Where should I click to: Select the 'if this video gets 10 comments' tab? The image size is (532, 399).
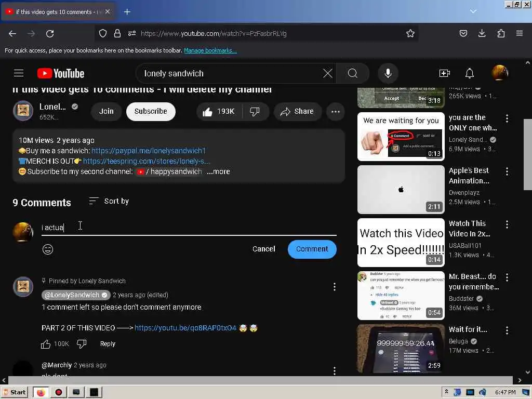58,12
